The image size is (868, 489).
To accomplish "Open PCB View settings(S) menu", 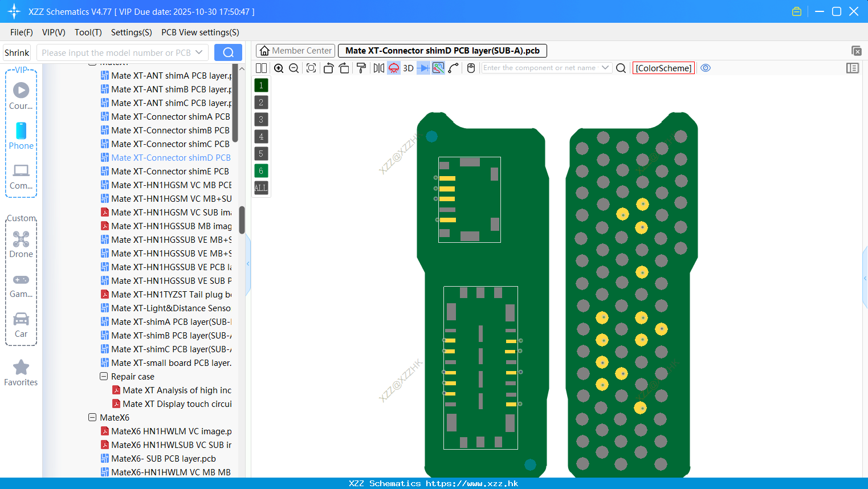I will pos(200,32).
